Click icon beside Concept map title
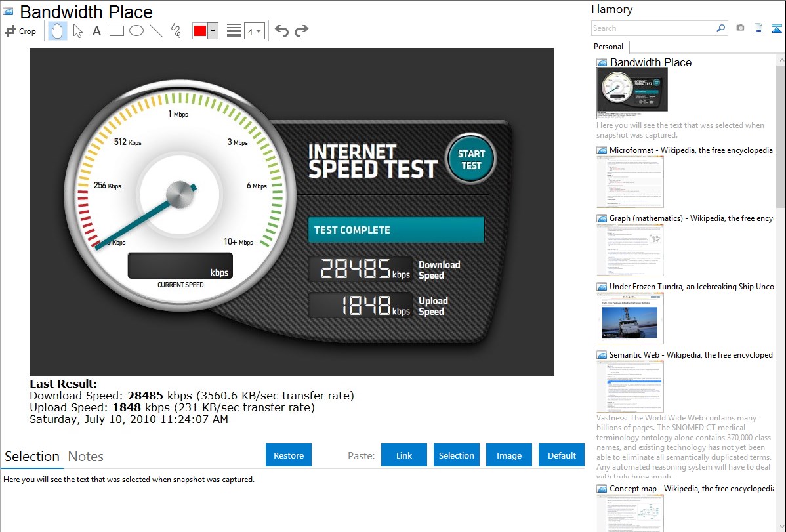Screen dimensions: 786x532 602,489
